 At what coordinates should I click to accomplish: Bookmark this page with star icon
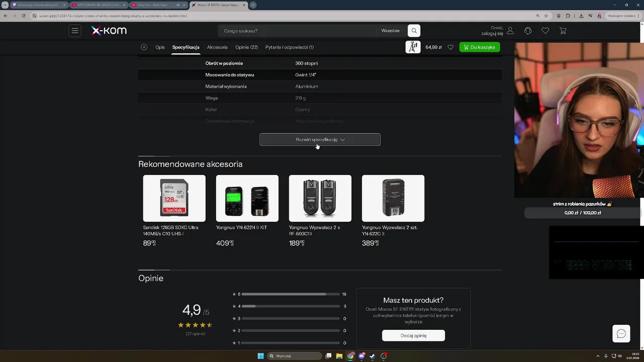pyautogui.click(x=546, y=16)
